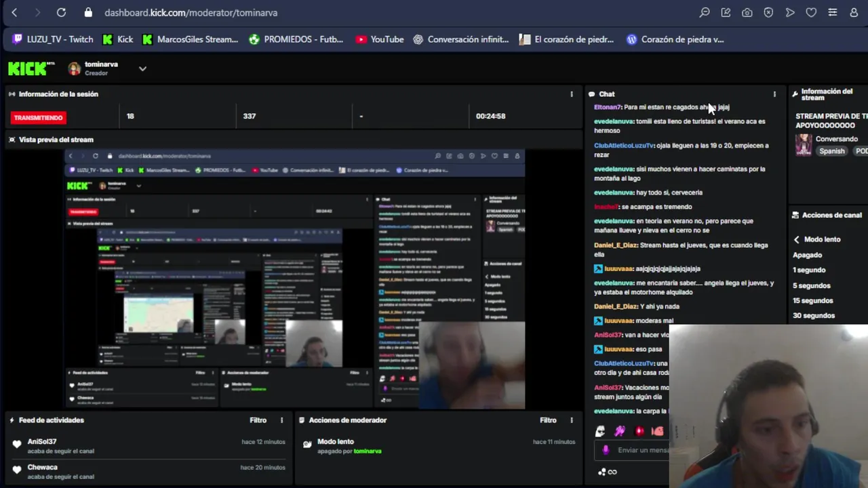The image size is (868, 488).
Task: Click the stream preview thumbnail
Action: [294, 280]
